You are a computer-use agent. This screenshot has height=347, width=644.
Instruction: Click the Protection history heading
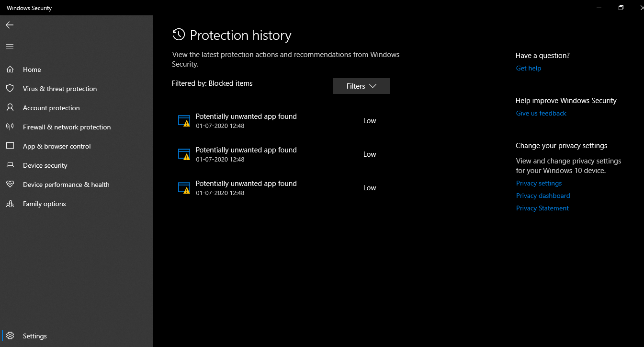(240, 35)
